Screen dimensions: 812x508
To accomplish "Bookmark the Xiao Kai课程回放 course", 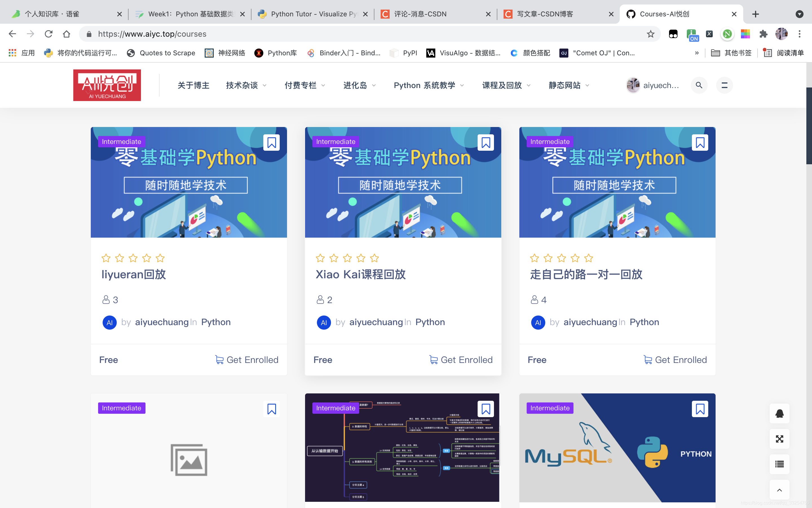I will [486, 143].
